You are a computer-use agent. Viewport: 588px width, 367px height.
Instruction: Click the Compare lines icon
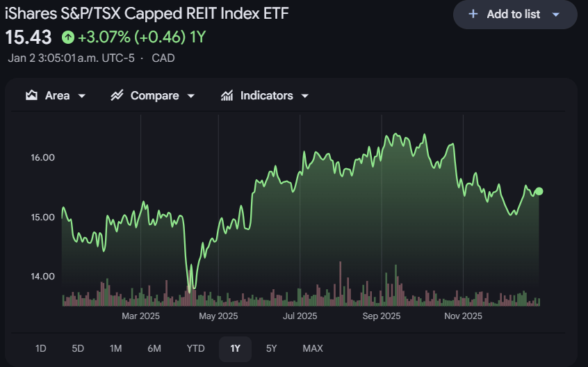click(x=117, y=96)
